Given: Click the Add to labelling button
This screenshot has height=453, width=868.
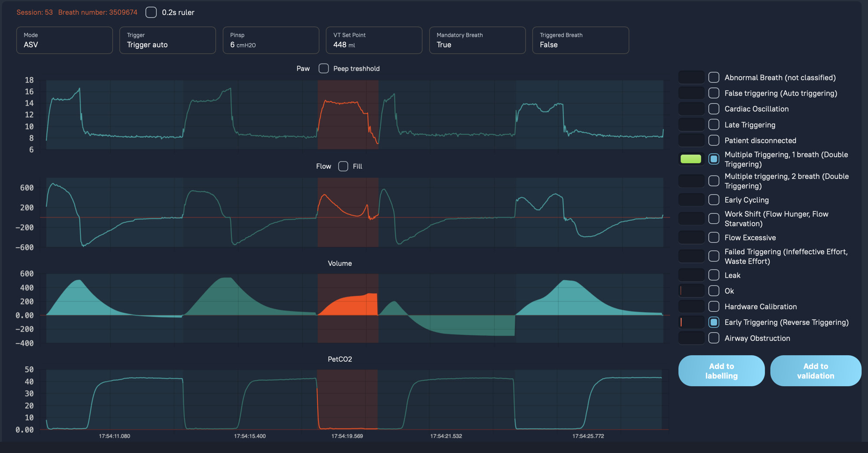Looking at the screenshot, I should pyautogui.click(x=721, y=371).
